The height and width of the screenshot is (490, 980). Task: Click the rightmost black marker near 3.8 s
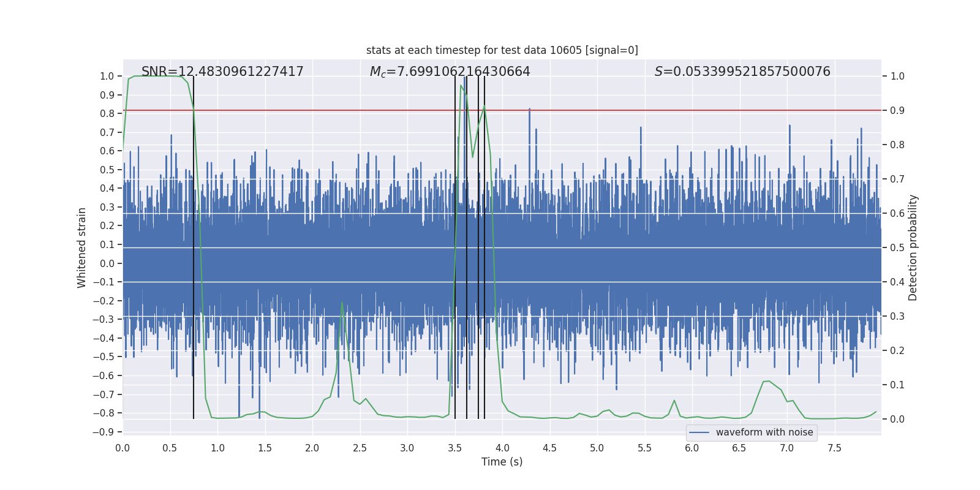[484, 247]
